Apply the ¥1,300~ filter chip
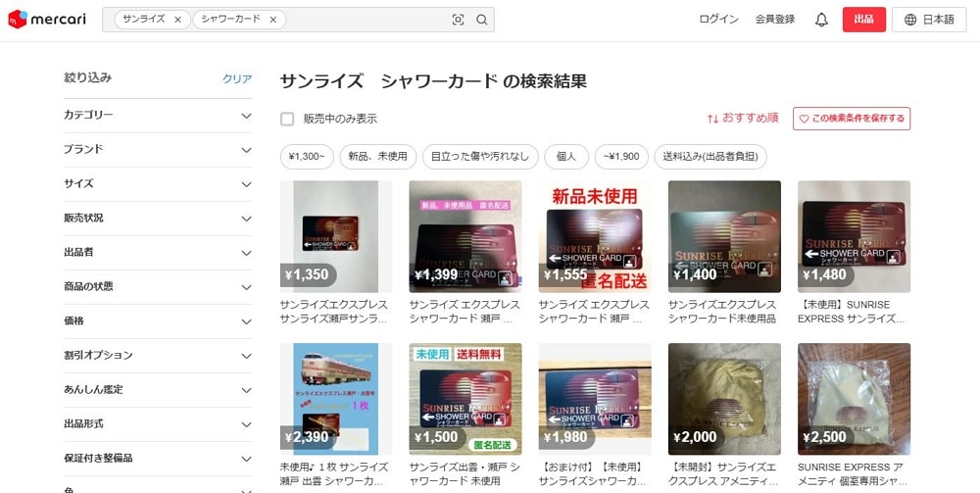The width and height of the screenshot is (980, 493). tap(307, 157)
